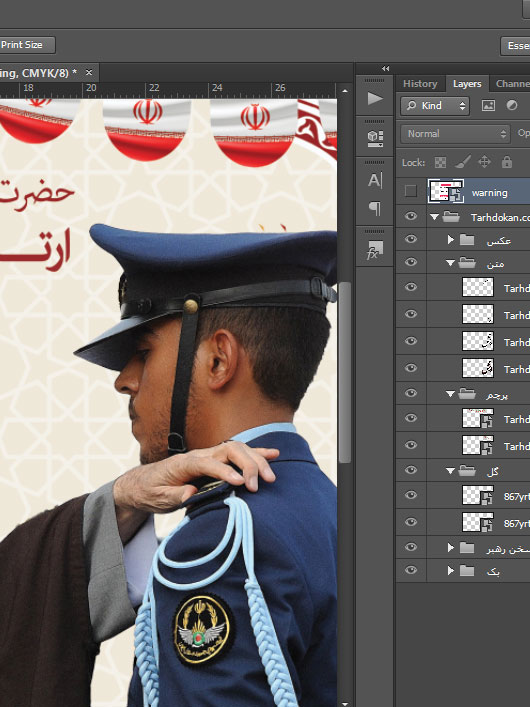Switch to the History tab

(x=420, y=84)
